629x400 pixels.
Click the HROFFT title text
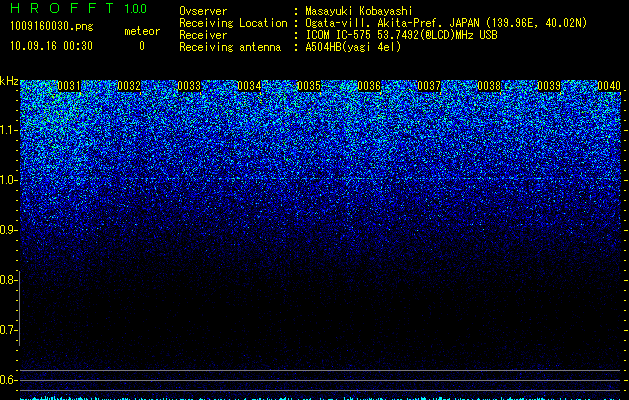pyautogui.click(x=62, y=8)
